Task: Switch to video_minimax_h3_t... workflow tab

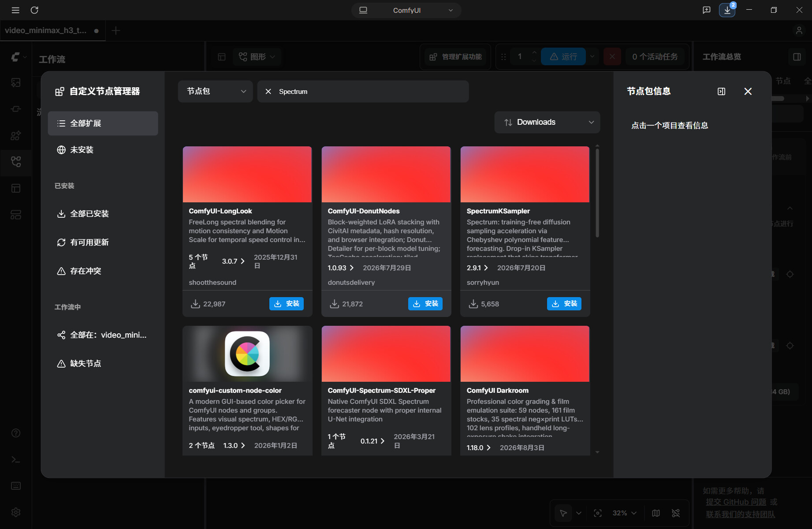Action: pos(52,30)
